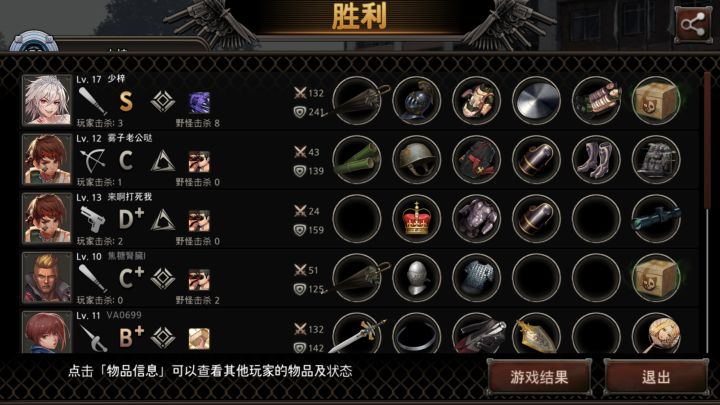Click the green bamboo weapon item
Image resolution: width=720 pixels, height=405 pixels.
pyautogui.click(x=357, y=160)
